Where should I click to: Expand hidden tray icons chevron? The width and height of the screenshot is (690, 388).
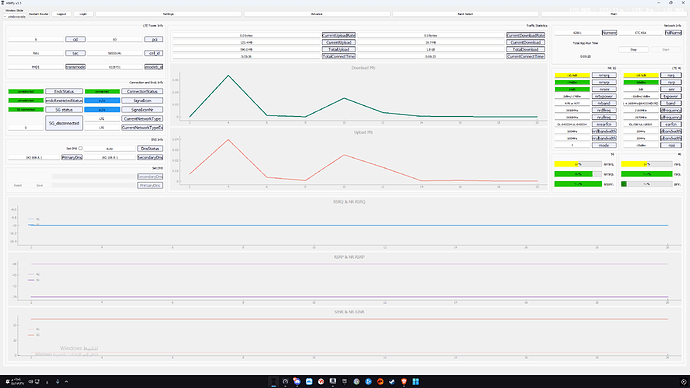point(66,381)
